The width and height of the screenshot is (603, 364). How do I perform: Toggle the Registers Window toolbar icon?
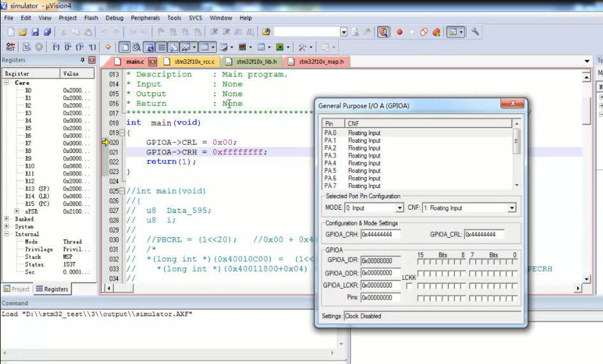[162, 47]
